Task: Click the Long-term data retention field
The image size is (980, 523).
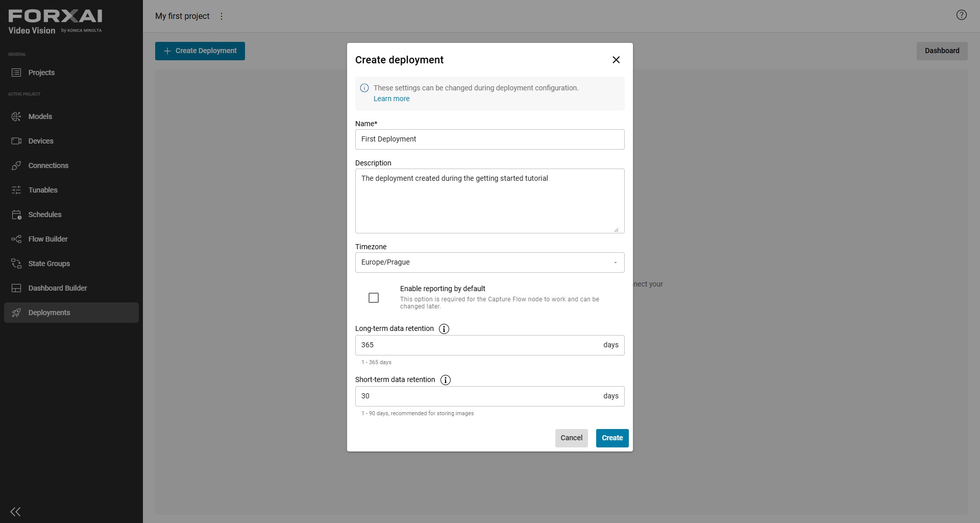Action: pyautogui.click(x=490, y=345)
